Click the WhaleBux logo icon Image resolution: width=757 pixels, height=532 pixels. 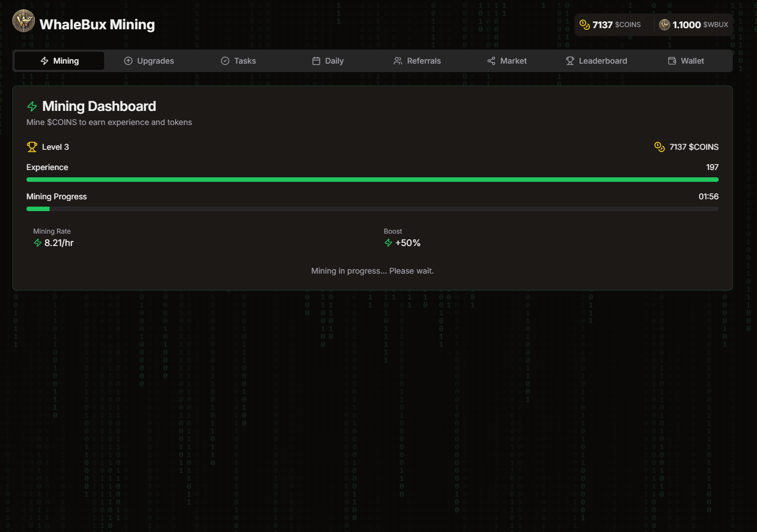coord(24,21)
